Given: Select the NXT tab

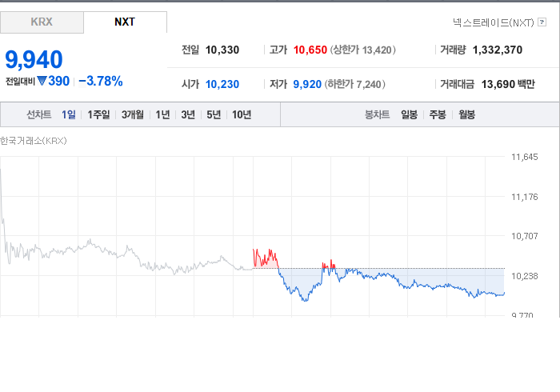Looking at the screenshot, I should point(125,22).
